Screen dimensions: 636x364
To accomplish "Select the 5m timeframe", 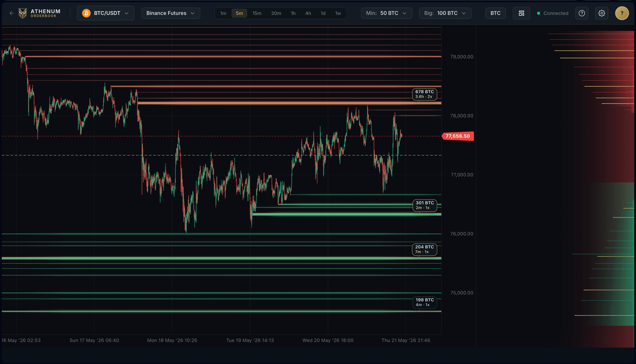I will tap(239, 13).
